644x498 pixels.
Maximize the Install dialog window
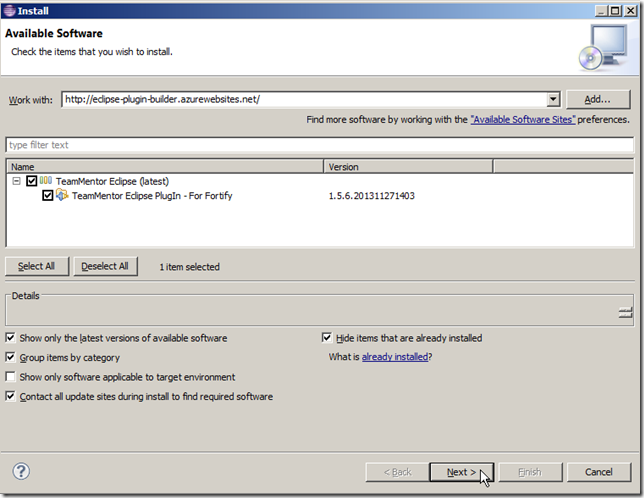616,11
